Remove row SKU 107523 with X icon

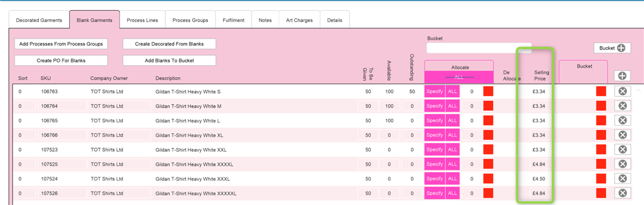point(622,149)
